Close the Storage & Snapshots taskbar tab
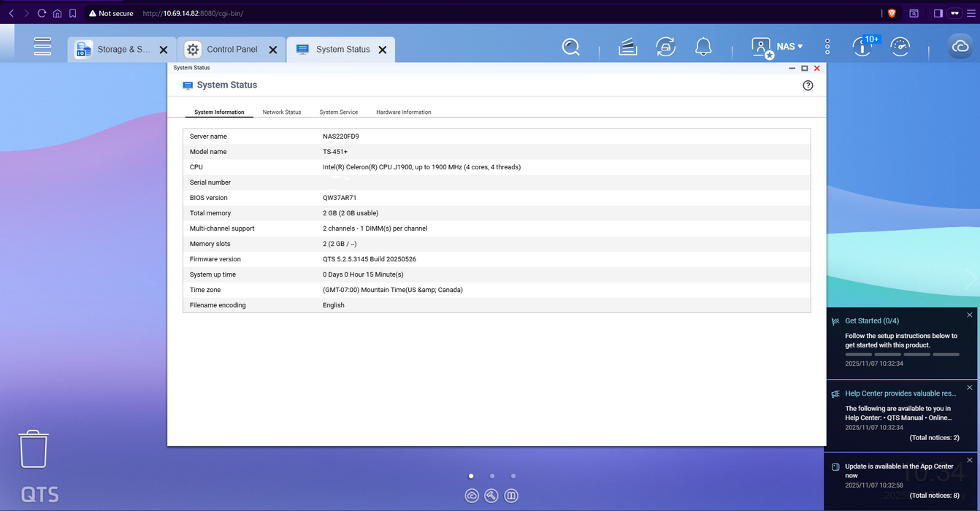Screen dimensions: 980x511 164,50
